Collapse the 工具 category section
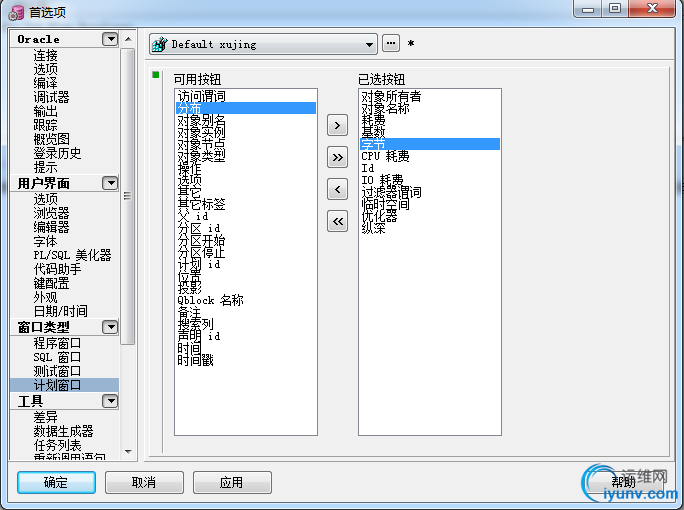Image resolution: width=684 pixels, height=510 pixels. pos(110,401)
